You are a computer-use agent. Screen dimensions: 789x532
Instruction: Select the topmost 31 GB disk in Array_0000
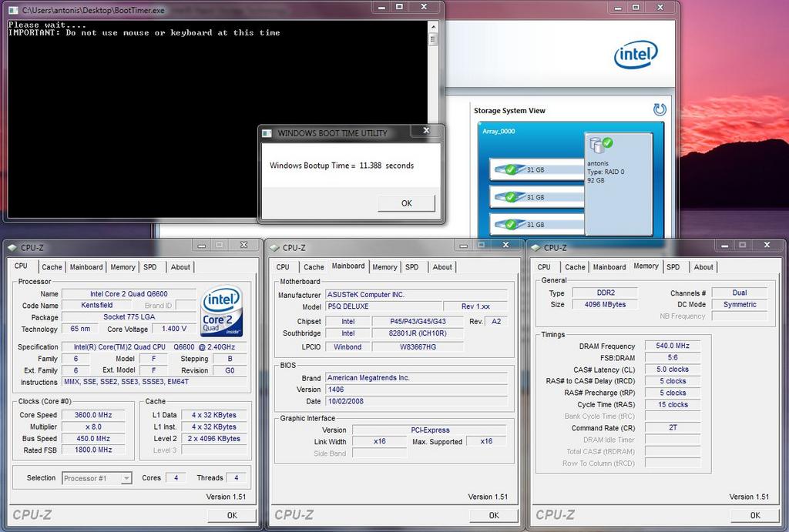[x=536, y=169]
